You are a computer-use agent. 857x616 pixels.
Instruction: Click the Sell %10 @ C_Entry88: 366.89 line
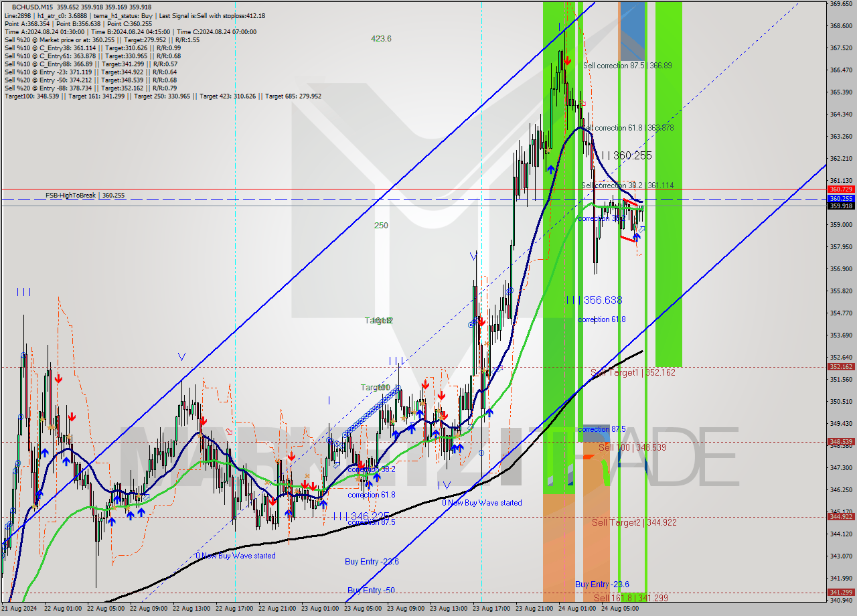90,64
